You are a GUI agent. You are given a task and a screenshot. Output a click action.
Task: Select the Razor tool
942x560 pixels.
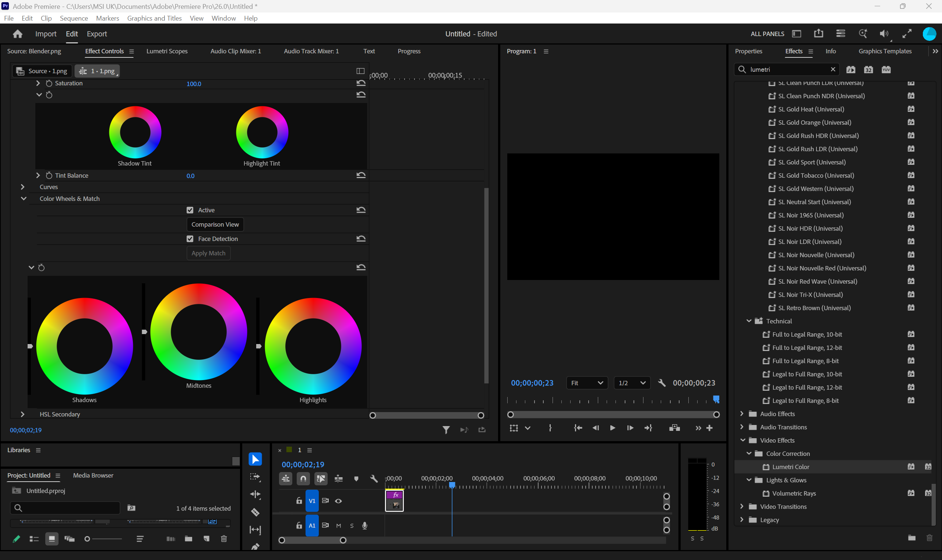[255, 512]
